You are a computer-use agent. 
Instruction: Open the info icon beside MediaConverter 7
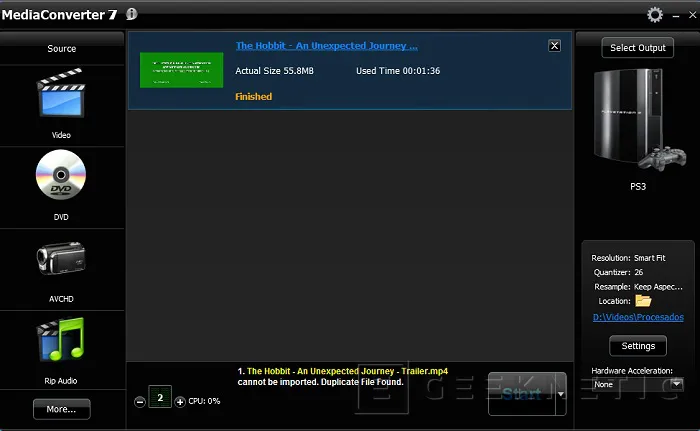coord(131,14)
